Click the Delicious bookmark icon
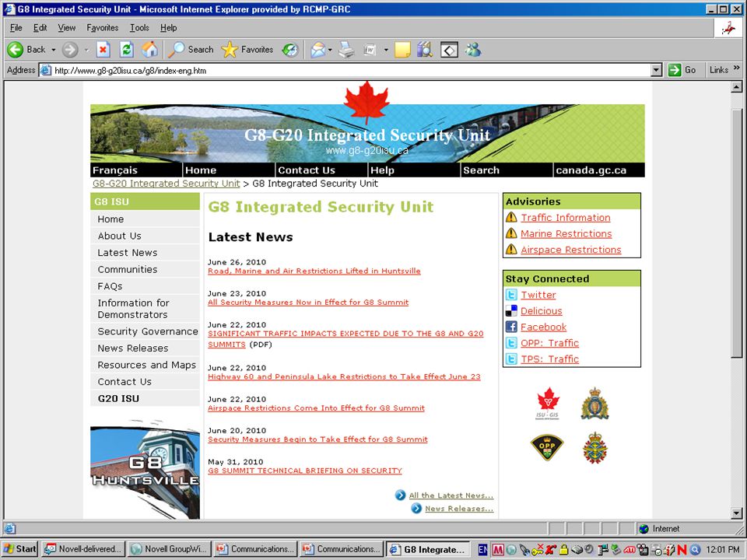Viewport: 747px width, 560px height. coord(511,311)
